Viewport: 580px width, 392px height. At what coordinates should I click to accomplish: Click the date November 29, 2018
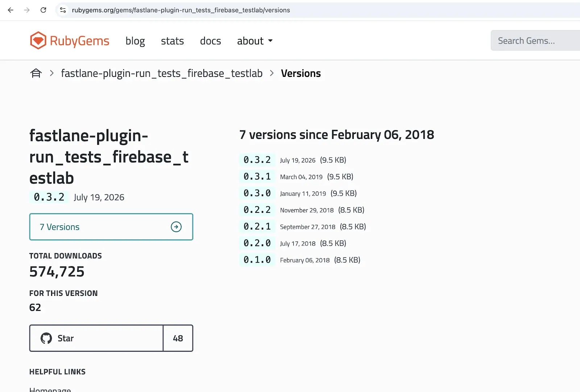click(x=307, y=210)
